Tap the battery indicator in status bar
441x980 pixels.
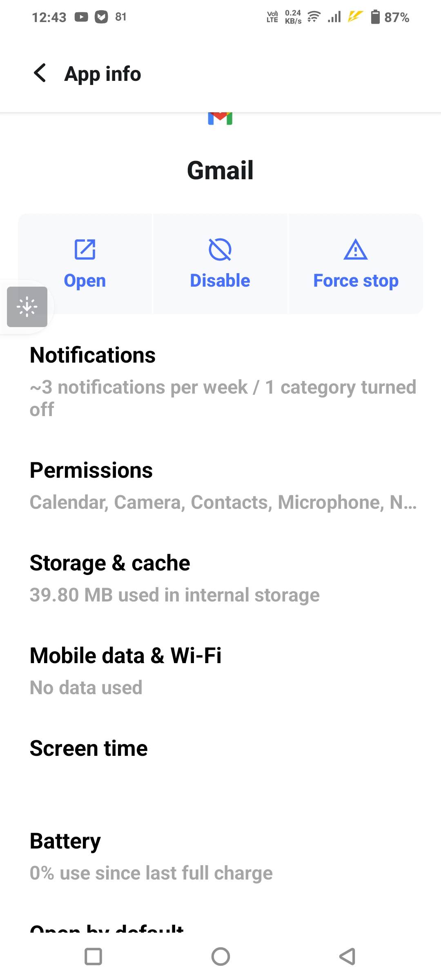pyautogui.click(x=375, y=17)
